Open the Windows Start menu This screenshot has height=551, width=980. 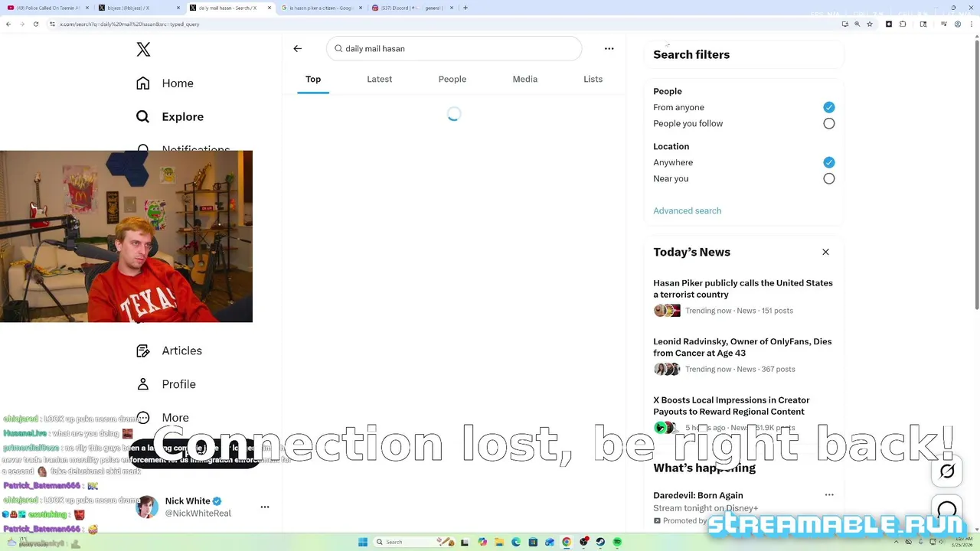(x=363, y=542)
